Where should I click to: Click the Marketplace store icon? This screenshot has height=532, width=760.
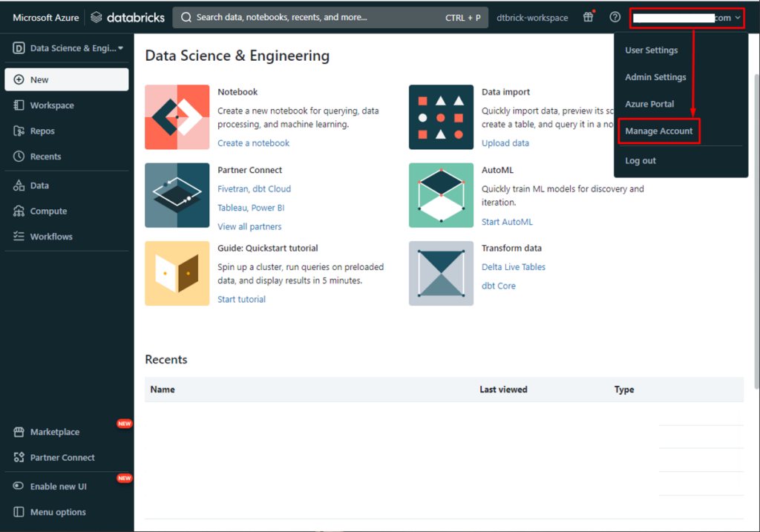click(19, 432)
